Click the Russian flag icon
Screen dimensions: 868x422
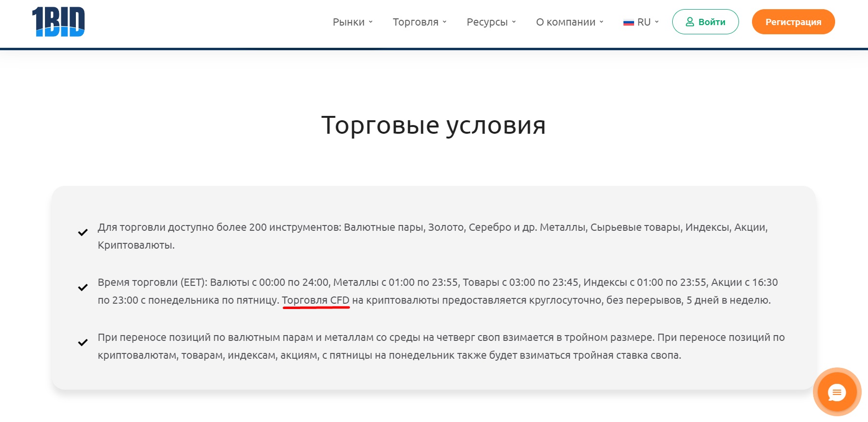click(628, 22)
